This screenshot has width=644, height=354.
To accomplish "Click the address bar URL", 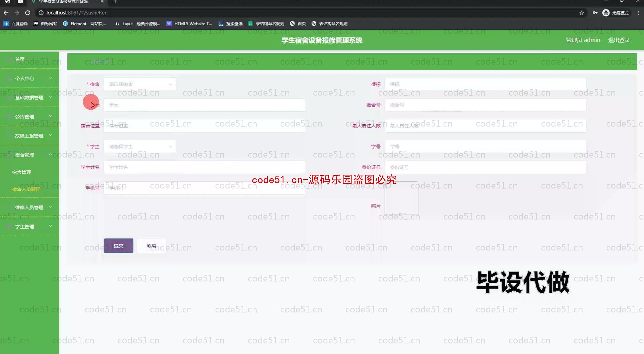I will [77, 13].
